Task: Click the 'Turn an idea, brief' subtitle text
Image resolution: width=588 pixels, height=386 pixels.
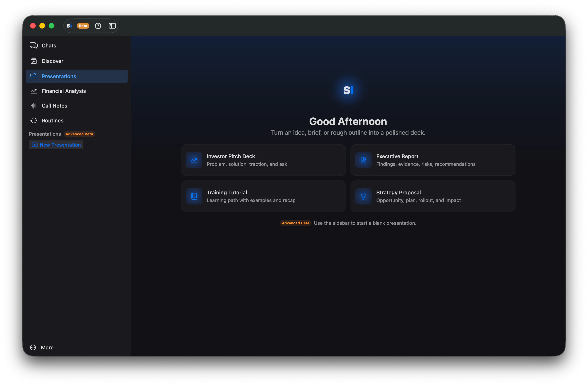Action: 348,132
